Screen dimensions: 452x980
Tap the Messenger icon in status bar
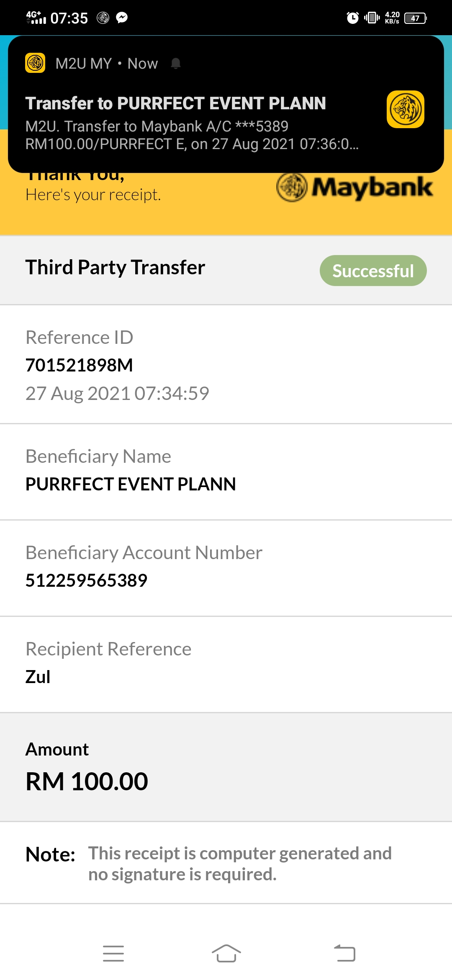(122, 18)
